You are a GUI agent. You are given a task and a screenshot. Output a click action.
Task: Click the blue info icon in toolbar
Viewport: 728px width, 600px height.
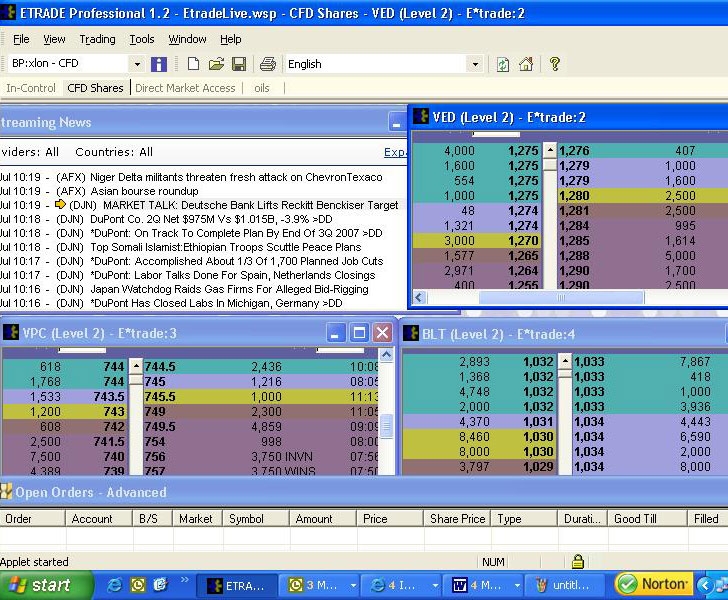(158, 64)
